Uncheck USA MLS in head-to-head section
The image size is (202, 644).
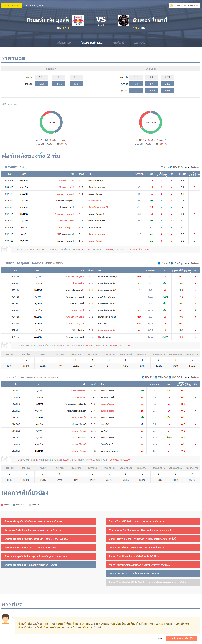(171, 167)
